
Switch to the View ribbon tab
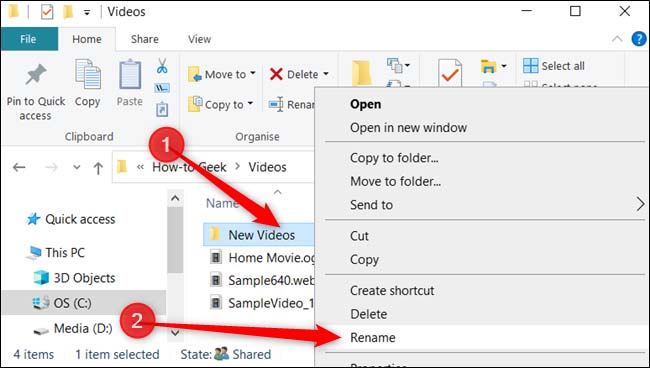199,39
